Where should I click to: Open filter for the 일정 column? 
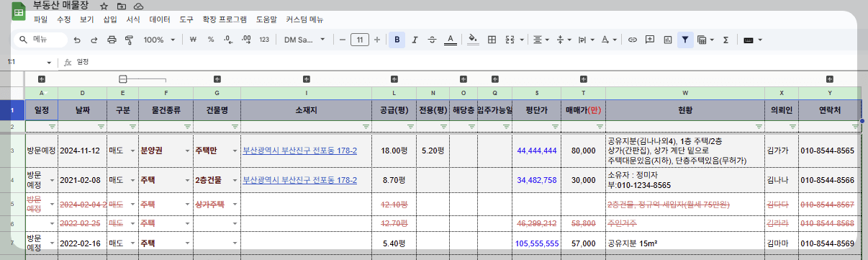tap(52, 126)
